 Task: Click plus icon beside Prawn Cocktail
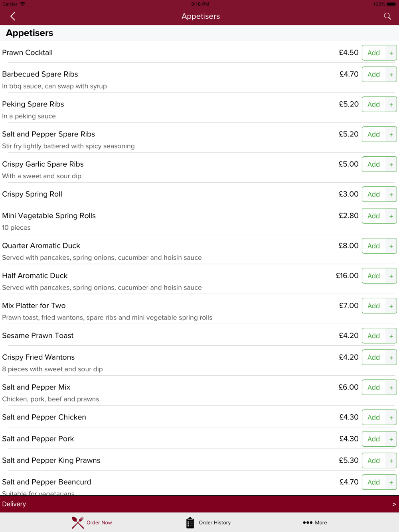(x=391, y=53)
